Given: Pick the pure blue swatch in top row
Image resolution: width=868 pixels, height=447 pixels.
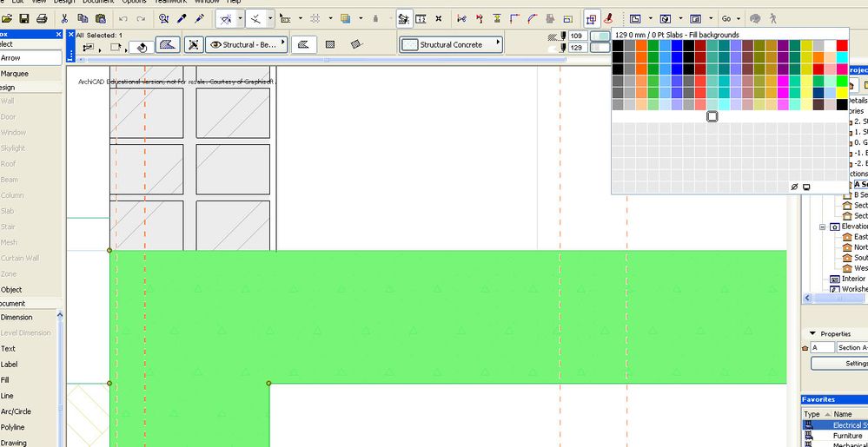Looking at the screenshot, I should click(677, 45).
